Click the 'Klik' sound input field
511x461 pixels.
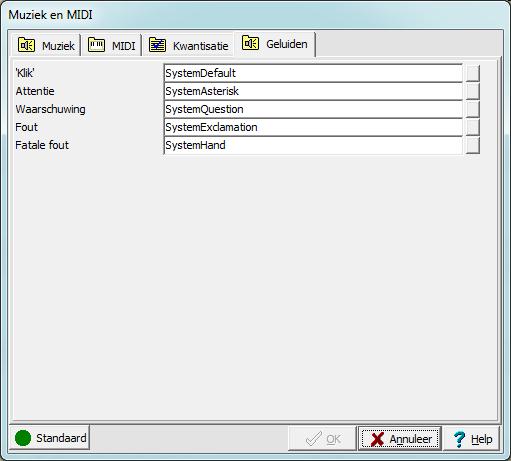pos(313,73)
